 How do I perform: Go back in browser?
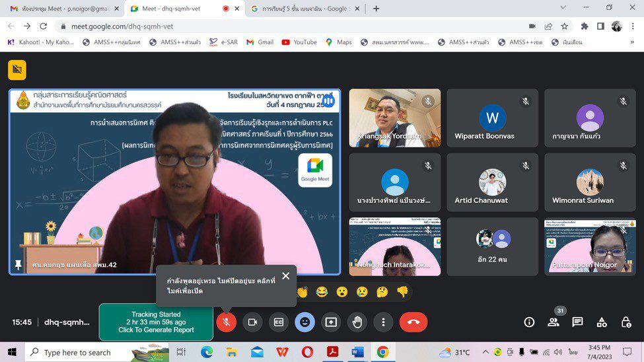point(11,26)
